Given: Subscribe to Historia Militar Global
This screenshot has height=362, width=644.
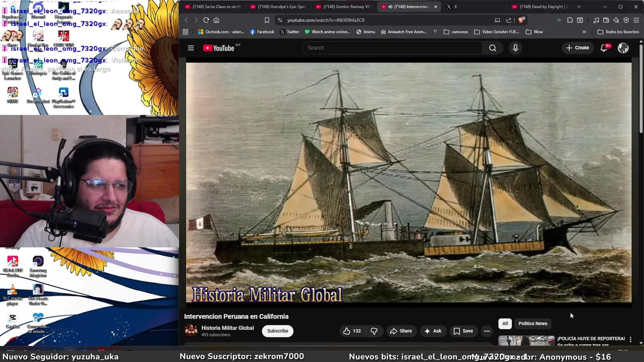Looking at the screenshot, I should coord(278,331).
